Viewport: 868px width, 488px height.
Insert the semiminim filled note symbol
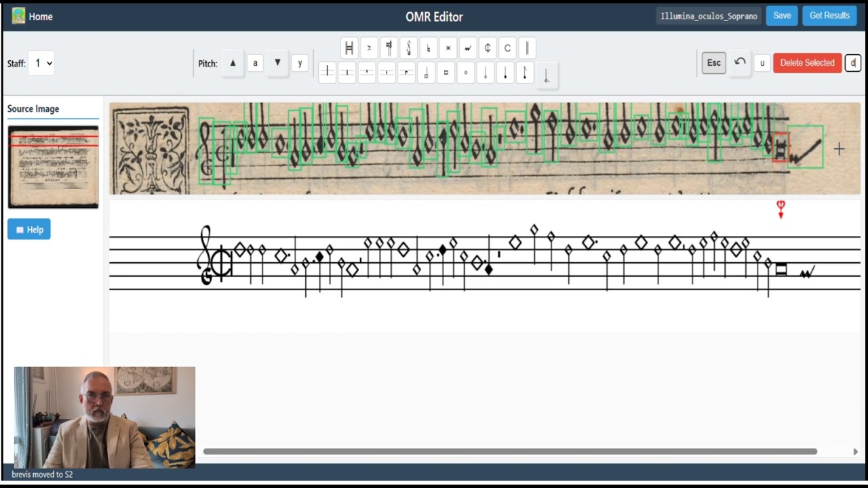505,73
